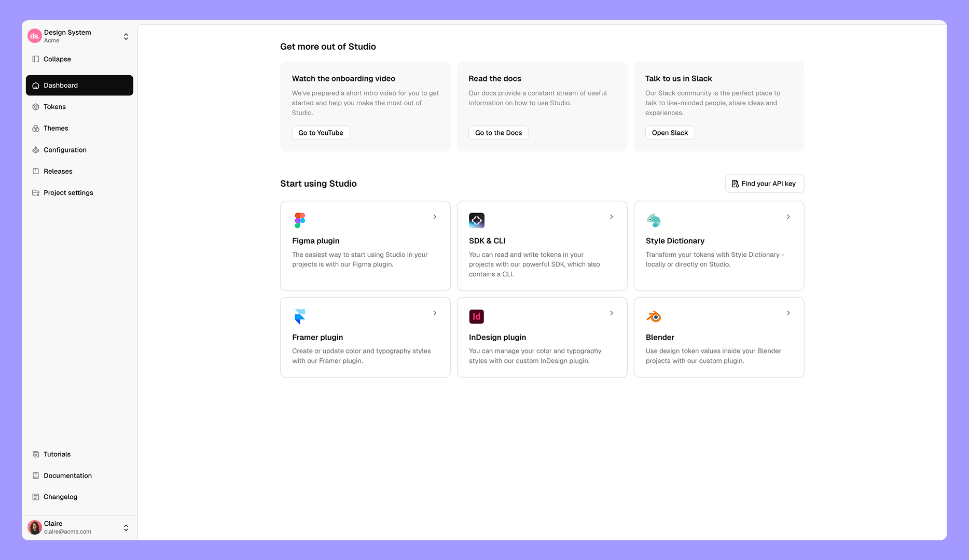Viewport: 969px width, 560px height.
Task: Open the Themes section icon
Action: [35, 128]
